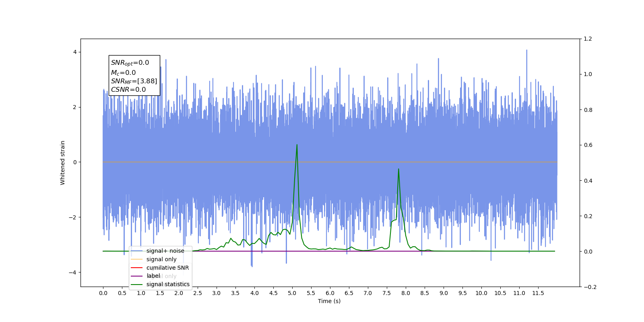
Task: Click the 'Whitened strain' y-axis label
Action: tap(62, 163)
